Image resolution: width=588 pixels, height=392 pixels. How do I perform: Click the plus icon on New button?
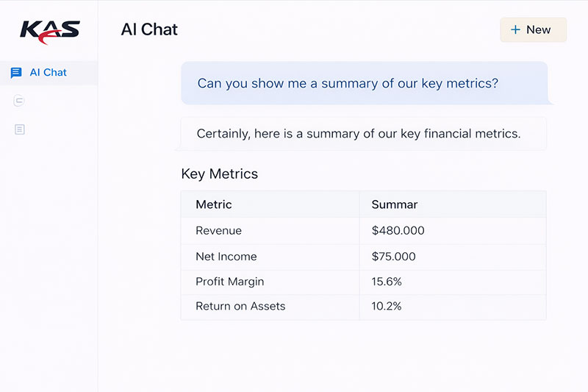coord(515,30)
